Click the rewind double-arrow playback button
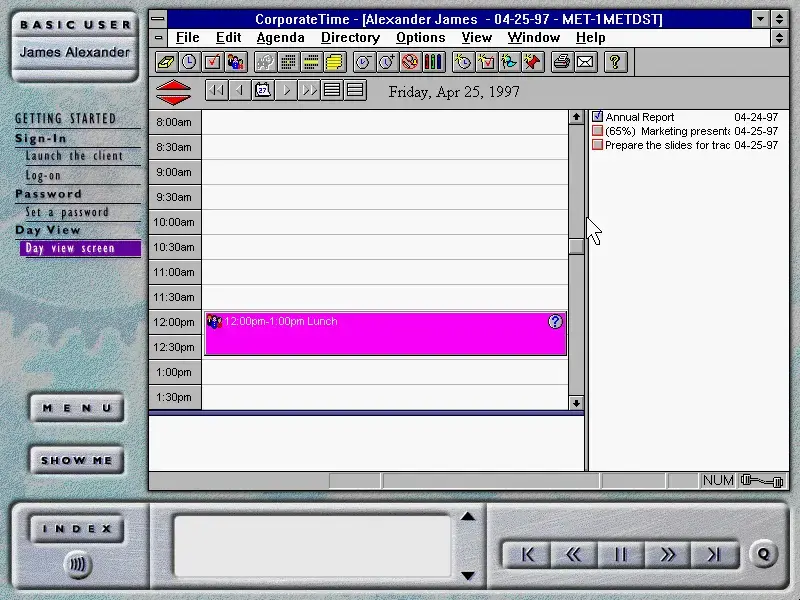This screenshot has height=600, width=800. tap(573, 554)
